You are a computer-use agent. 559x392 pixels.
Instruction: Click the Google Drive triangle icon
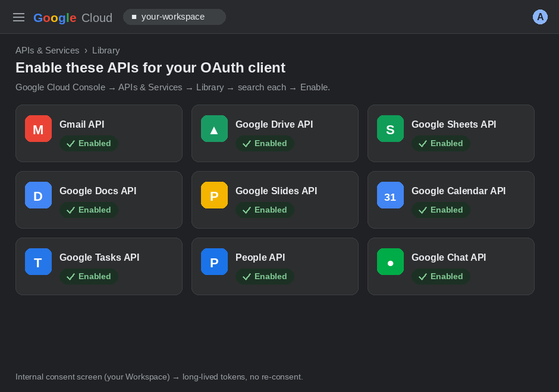pos(214,128)
